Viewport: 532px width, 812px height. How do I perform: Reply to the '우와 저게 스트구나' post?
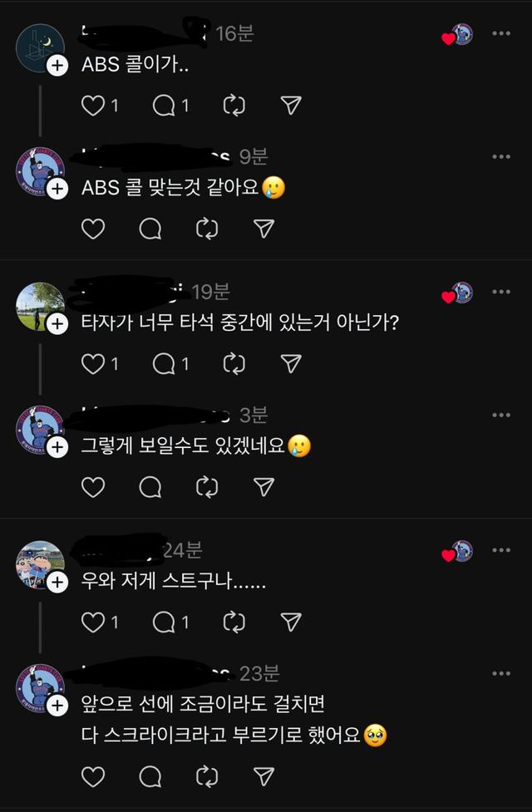pos(165,622)
